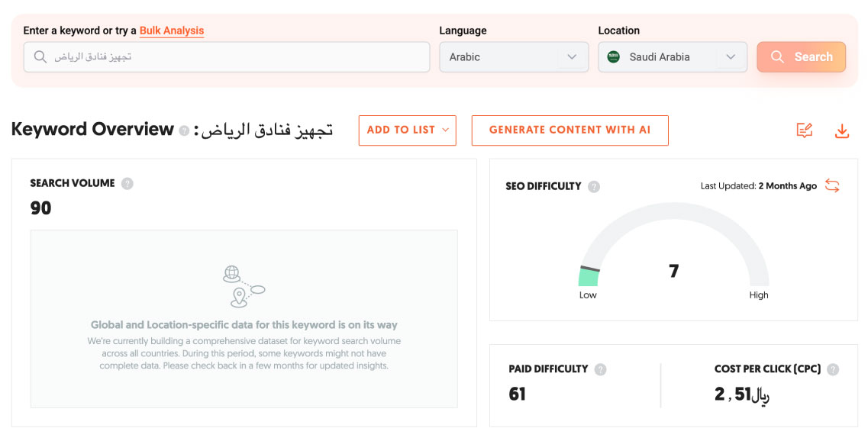
Task: Click the search volume value 90
Action: pyautogui.click(x=41, y=208)
